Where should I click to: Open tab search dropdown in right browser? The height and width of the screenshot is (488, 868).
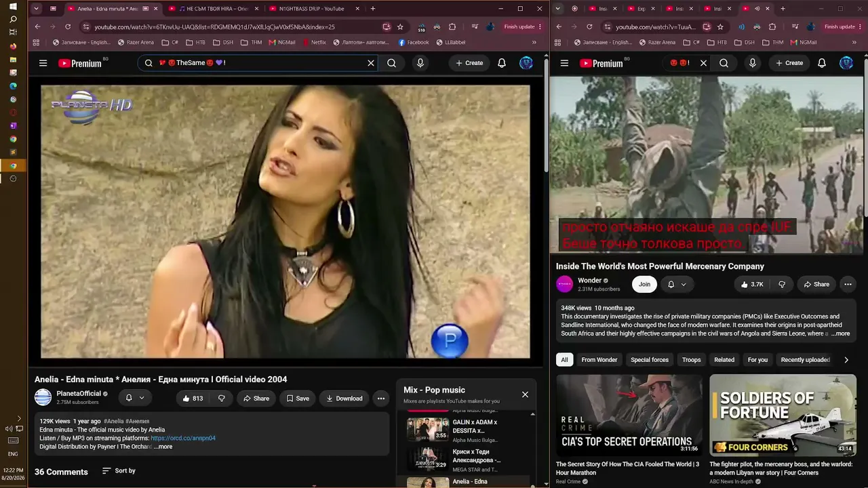click(557, 9)
